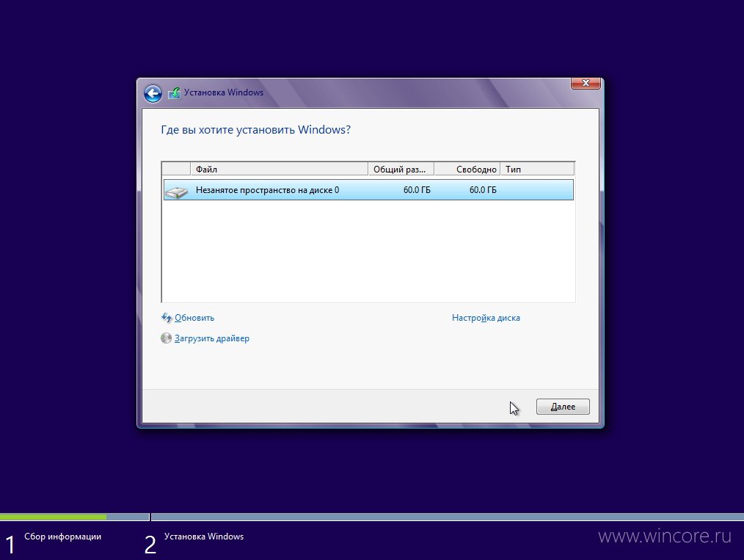
Task: Click the hard drive icon for disk 0
Action: coord(177,192)
